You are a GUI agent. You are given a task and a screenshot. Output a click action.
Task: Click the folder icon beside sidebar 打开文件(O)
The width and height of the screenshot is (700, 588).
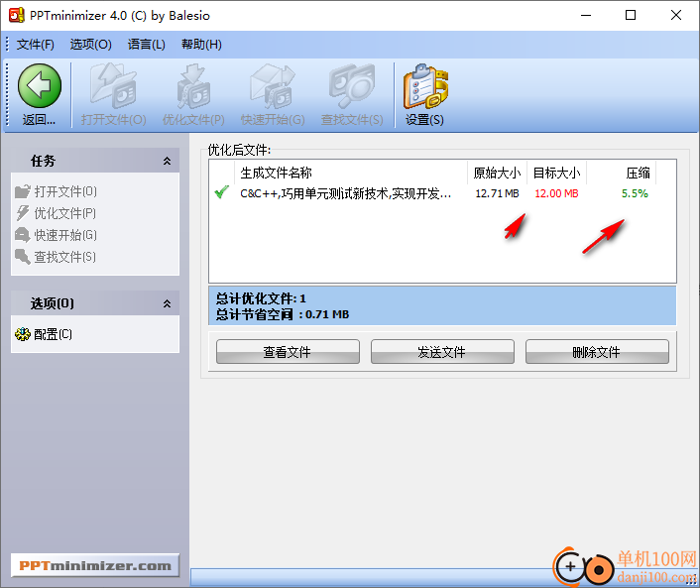coord(23,191)
